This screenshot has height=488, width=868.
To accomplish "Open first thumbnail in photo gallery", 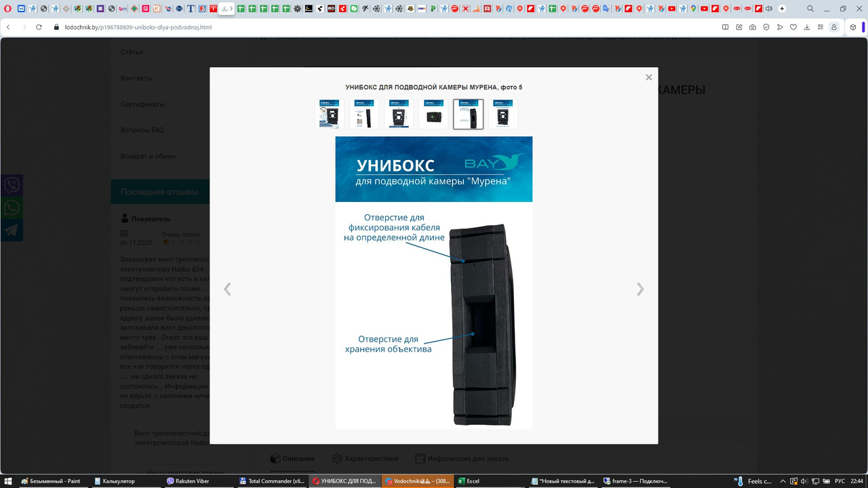I will (x=330, y=114).
